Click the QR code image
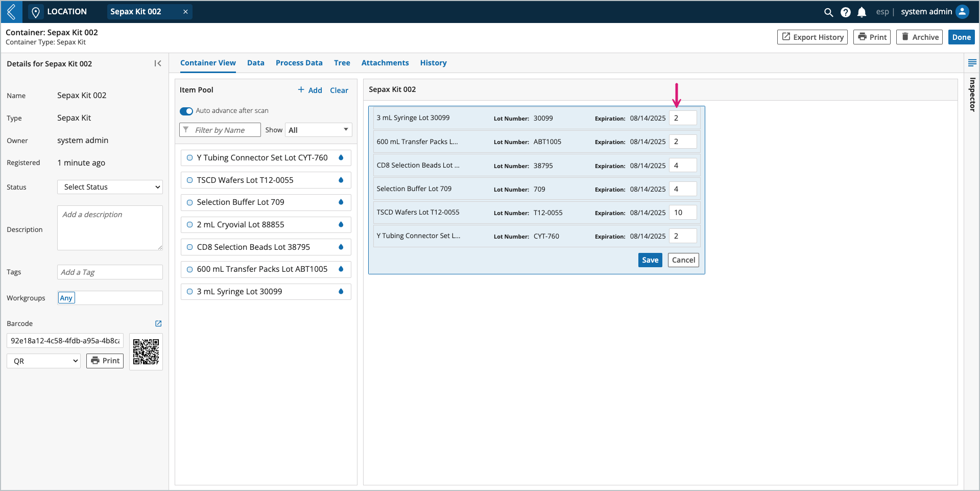The height and width of the screenshot is (491, 980). [146, 352]
